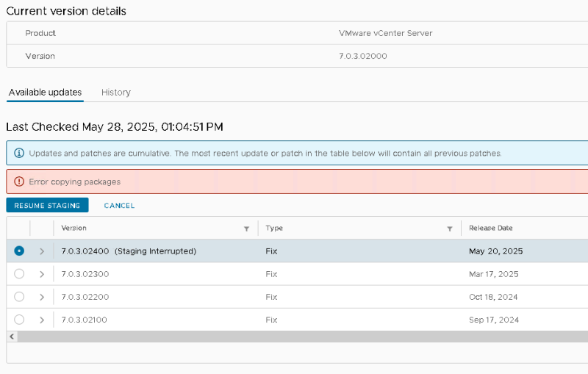Click the 7.0.3.02200 version cell
Screen dimensions: 588x374
coord(85,297)
